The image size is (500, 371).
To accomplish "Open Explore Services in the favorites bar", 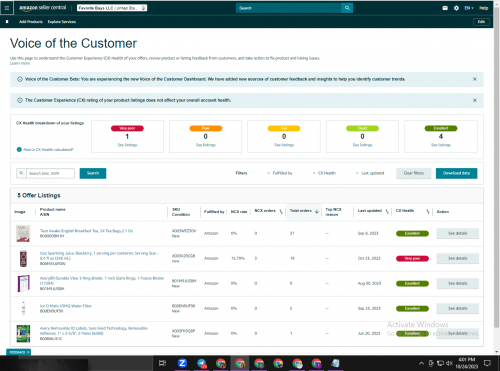I will tap(62, 22).
